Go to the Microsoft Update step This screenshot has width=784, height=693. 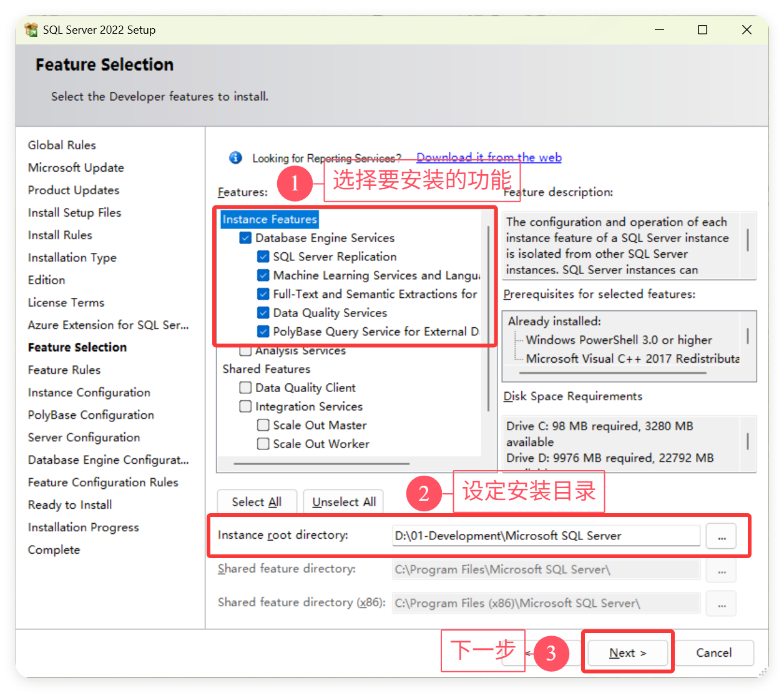point(76,167)
